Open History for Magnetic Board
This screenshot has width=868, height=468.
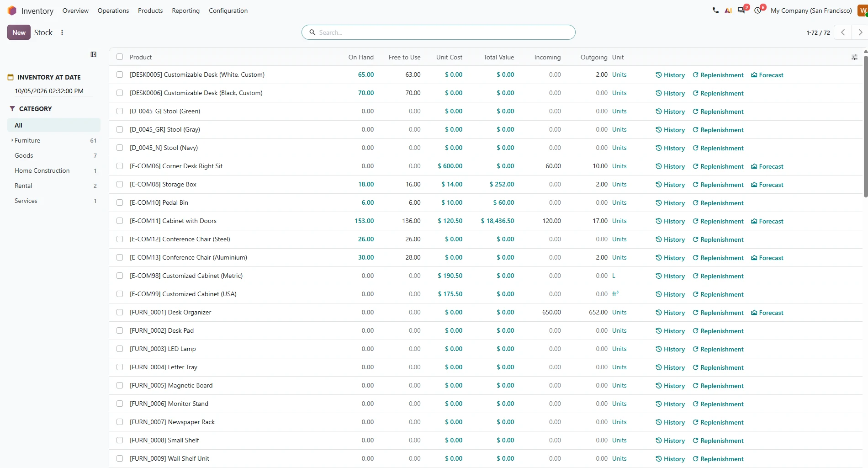coord(670,386)
